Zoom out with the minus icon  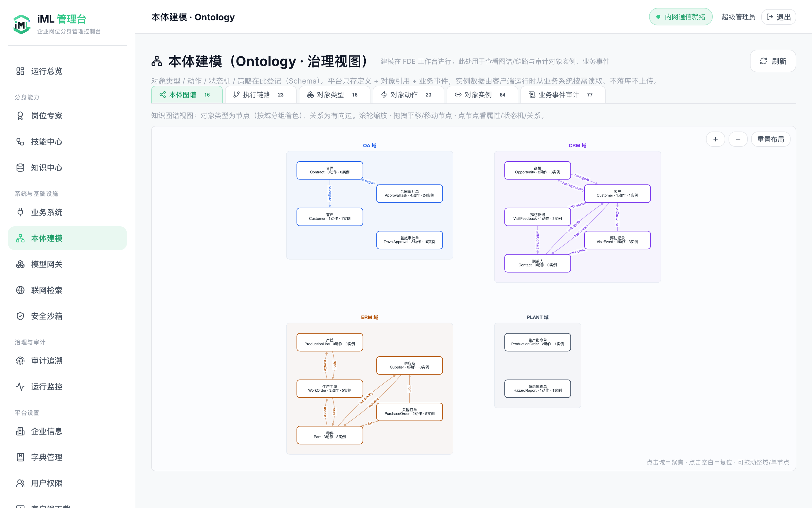tap(738, 139)
